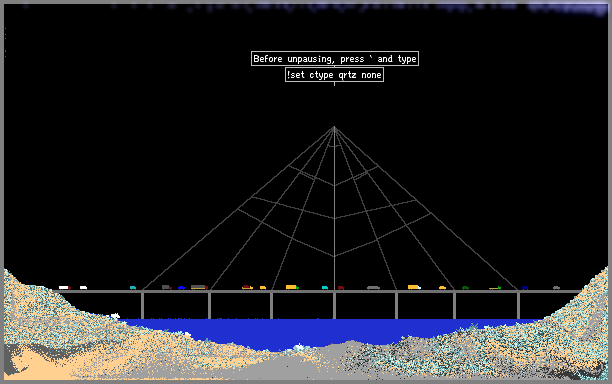This screenshot has height=384, width=612.
Task: Click the long gray limousine on the bridge
Action: click(374, 288)
